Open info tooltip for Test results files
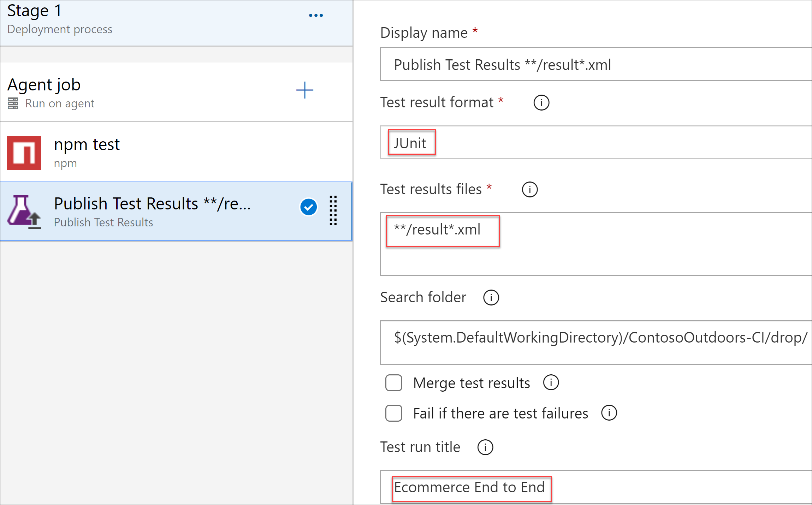Viewport: 812px width, 505px height. 529,189
